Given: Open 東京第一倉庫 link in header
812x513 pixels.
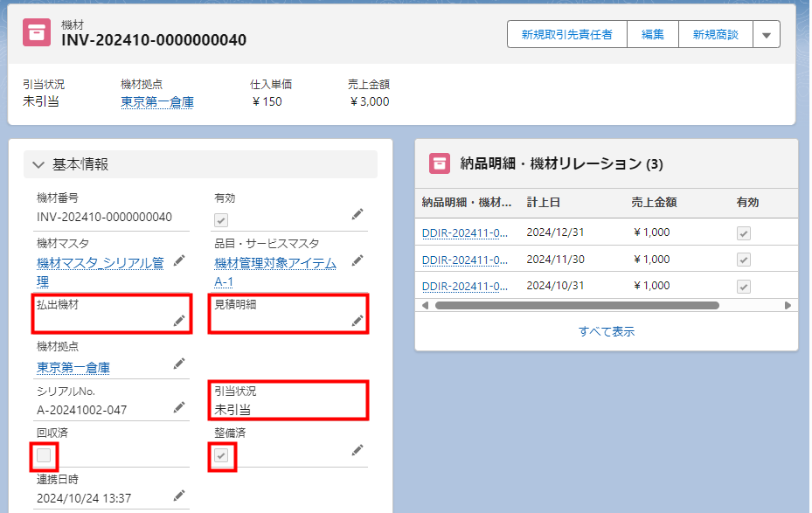Looking at the screenshot, I should [157, 102].
